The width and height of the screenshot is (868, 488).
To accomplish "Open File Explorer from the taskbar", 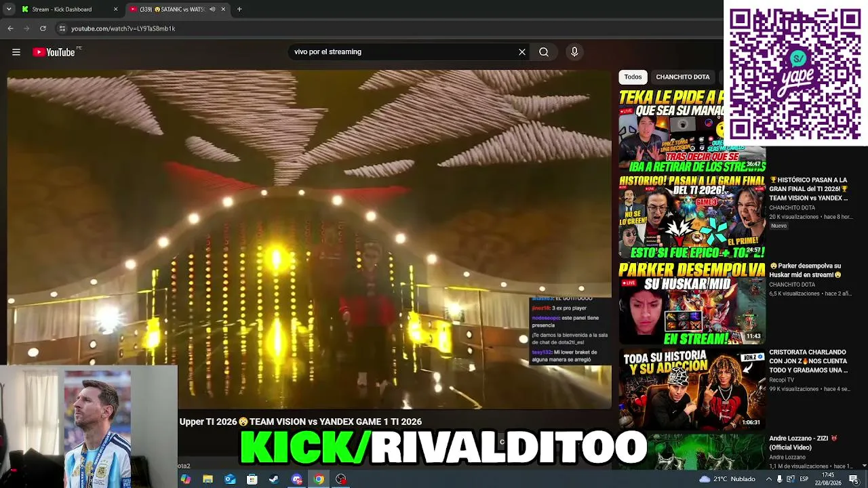I will coord(208,479).
